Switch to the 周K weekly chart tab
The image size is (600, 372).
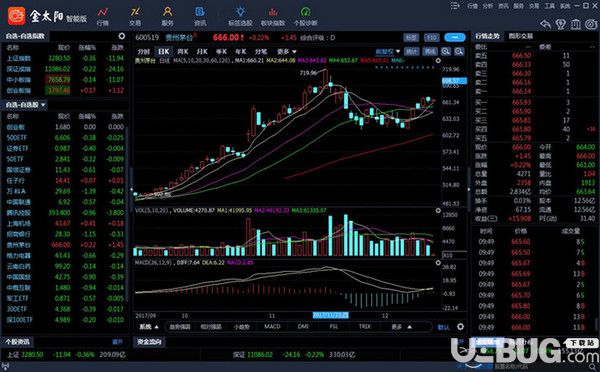pos(183,51)
